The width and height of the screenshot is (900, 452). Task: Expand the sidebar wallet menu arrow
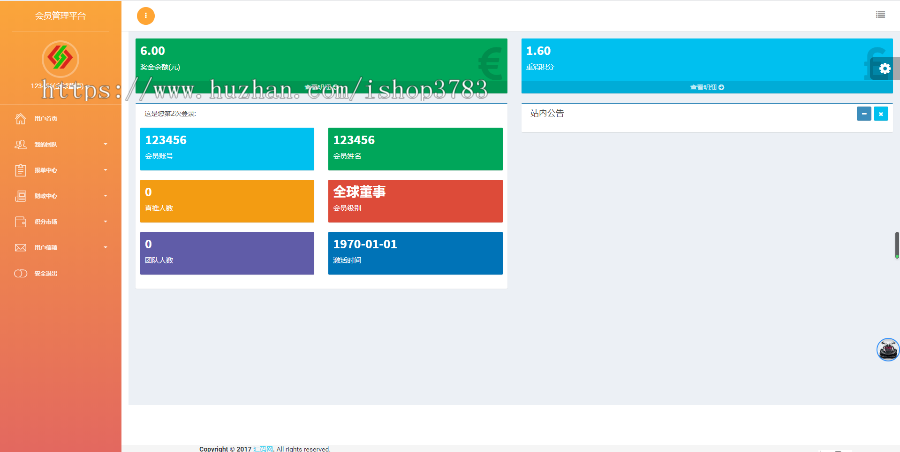(x=106, y=222)
